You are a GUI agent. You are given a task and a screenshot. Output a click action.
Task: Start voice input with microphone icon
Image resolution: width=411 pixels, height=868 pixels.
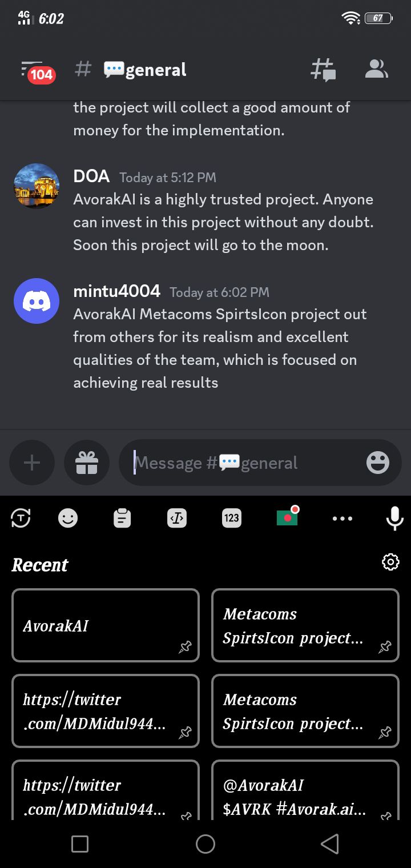[x=394, y=518]
